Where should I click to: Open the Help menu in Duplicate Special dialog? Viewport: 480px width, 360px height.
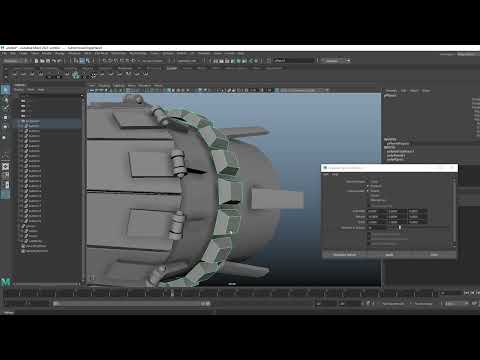pos(335,174)
